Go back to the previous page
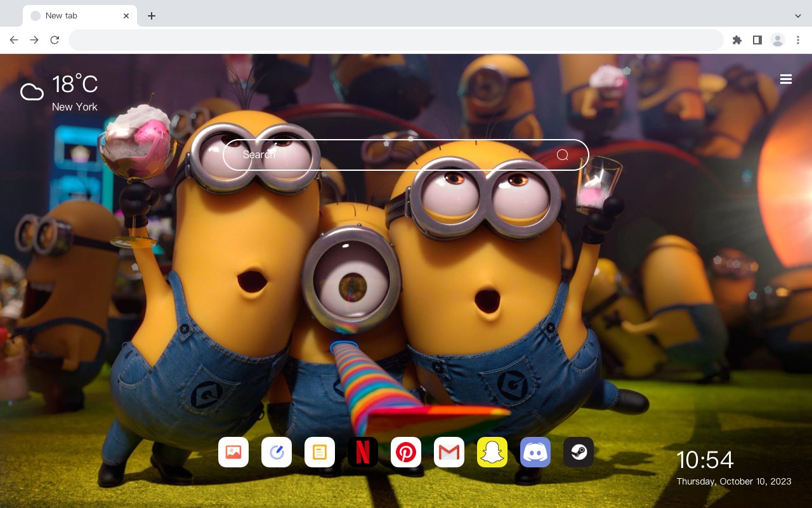Viewport: 812px width, 508px height. point(14,40)
